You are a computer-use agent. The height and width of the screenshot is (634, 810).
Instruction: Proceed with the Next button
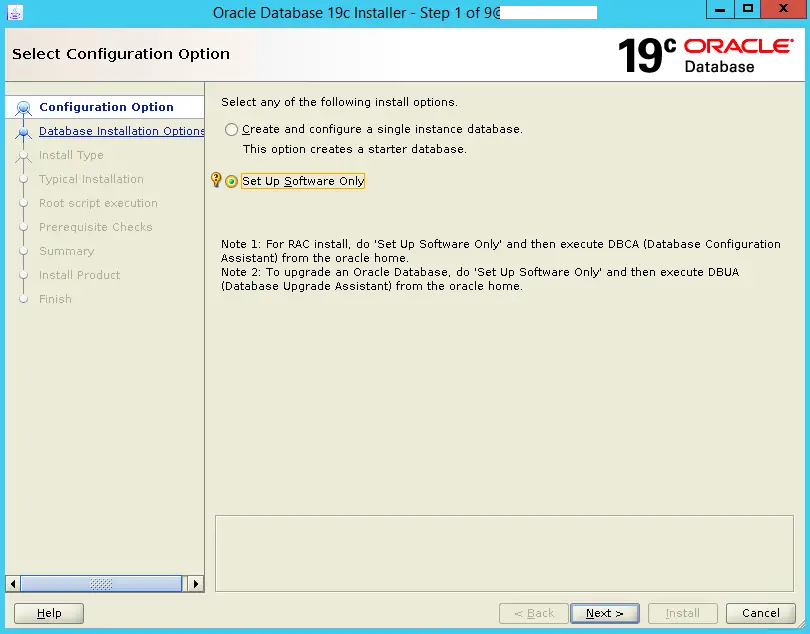(x=604, y=613)
